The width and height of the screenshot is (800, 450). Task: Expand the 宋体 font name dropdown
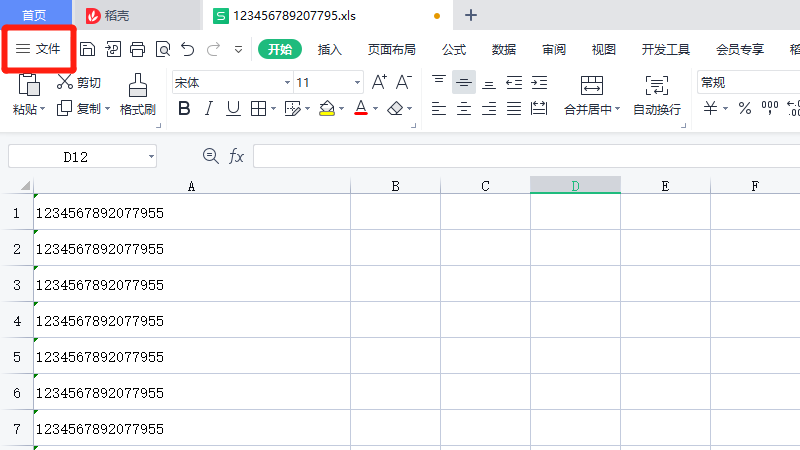287,83
